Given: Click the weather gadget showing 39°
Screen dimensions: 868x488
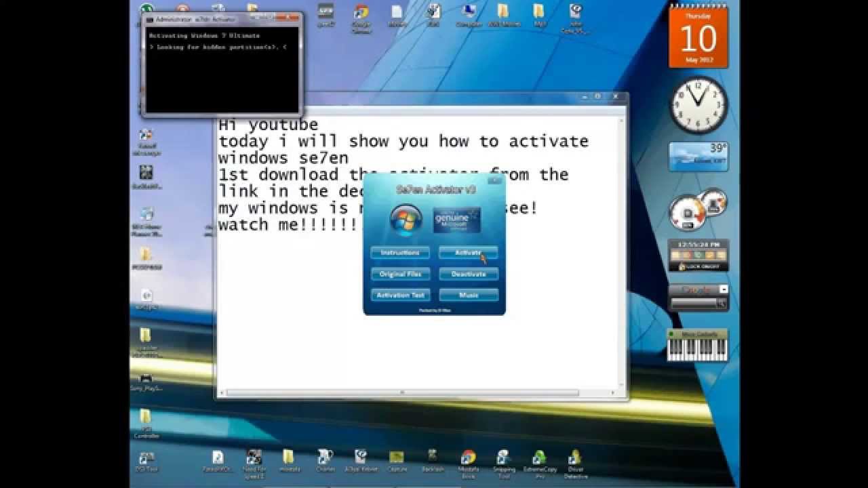Looking at the screenshot, I should point(698,157).
